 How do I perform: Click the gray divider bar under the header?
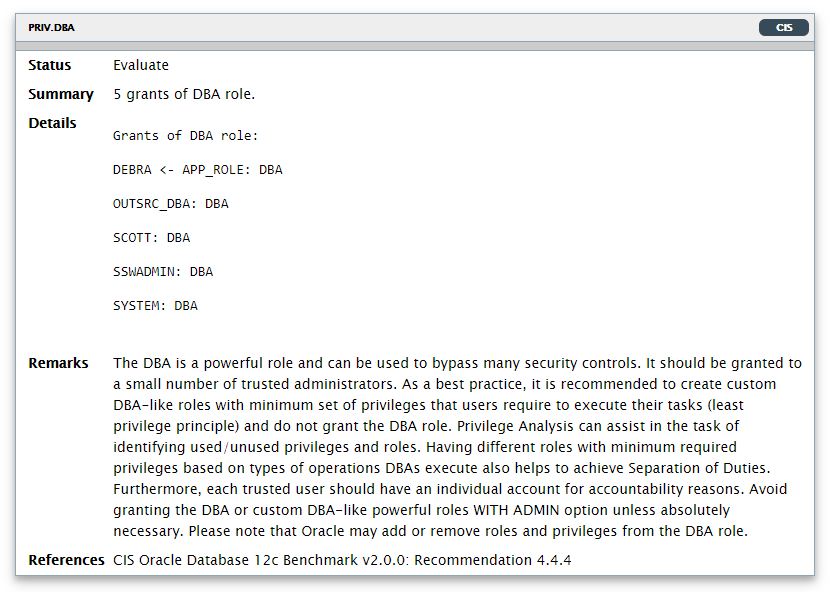tap(415, 46)
